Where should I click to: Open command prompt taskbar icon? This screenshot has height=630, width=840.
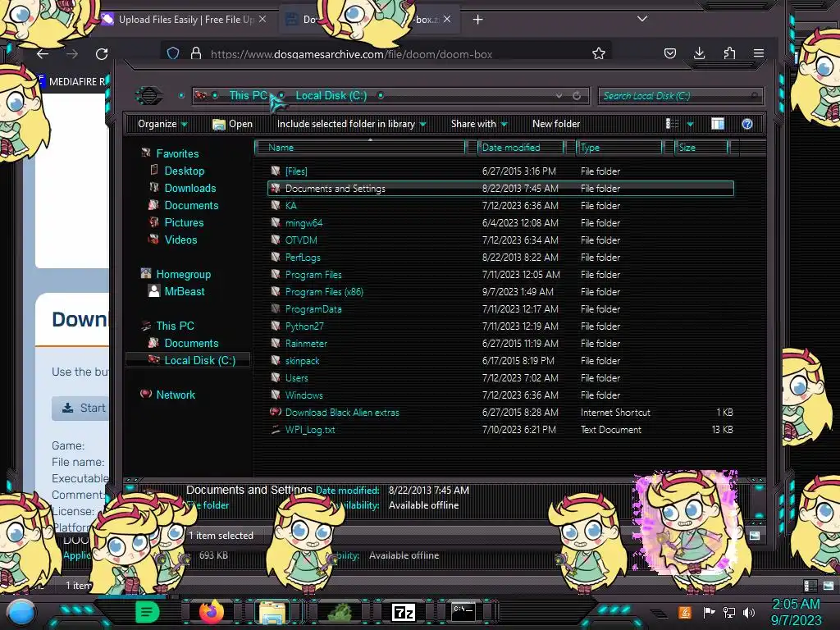point(463,611)
